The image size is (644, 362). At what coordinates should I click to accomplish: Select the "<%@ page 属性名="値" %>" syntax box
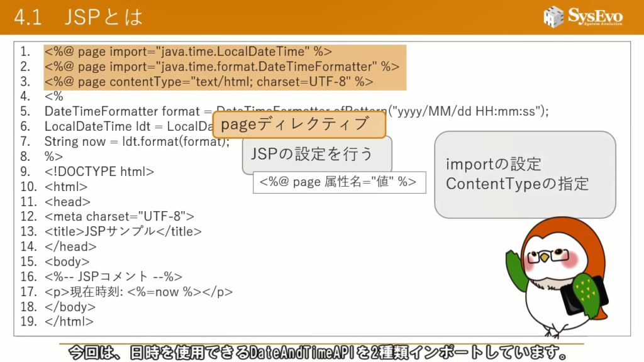338,182
